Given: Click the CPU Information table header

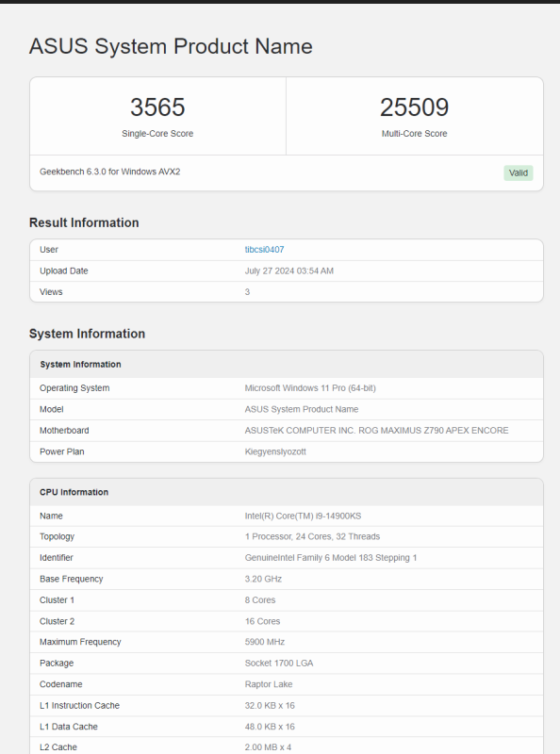Looking at the screenshot, I should click(287, 492).
